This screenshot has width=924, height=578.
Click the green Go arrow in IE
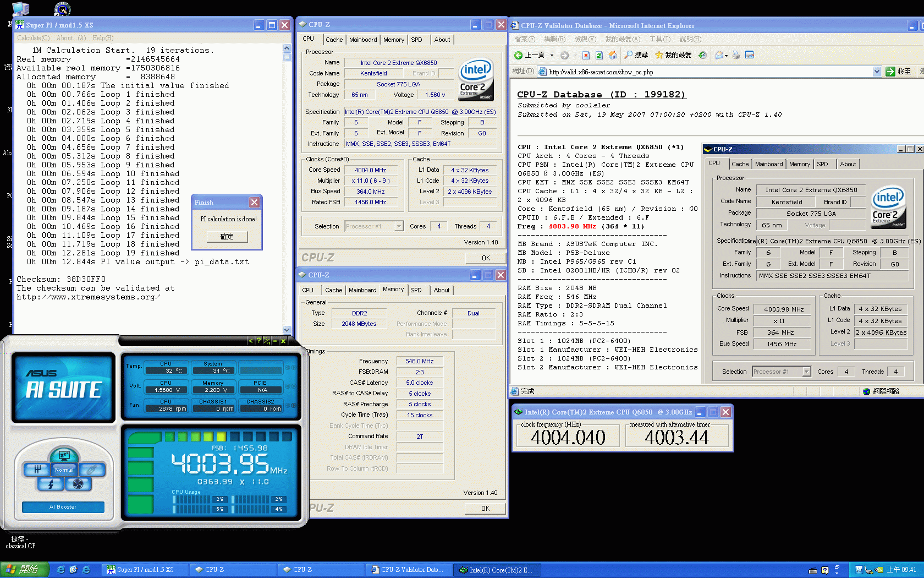coord(890,72)
